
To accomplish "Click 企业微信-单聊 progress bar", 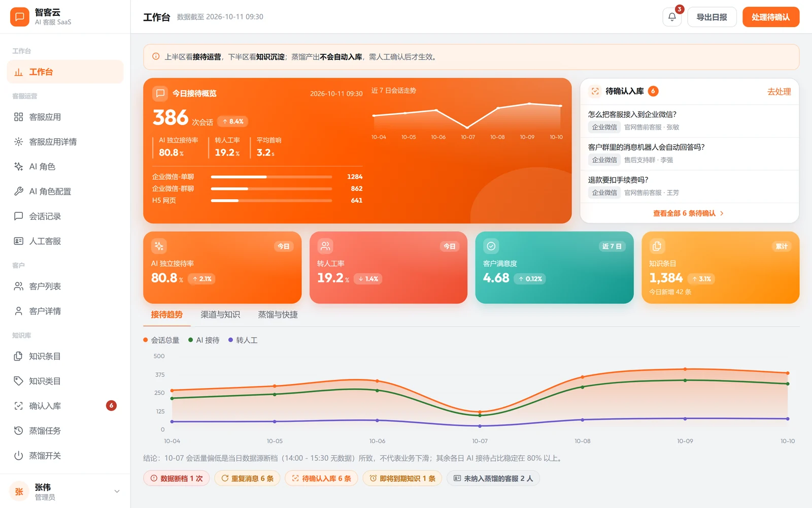I will (x=272, y=177).
